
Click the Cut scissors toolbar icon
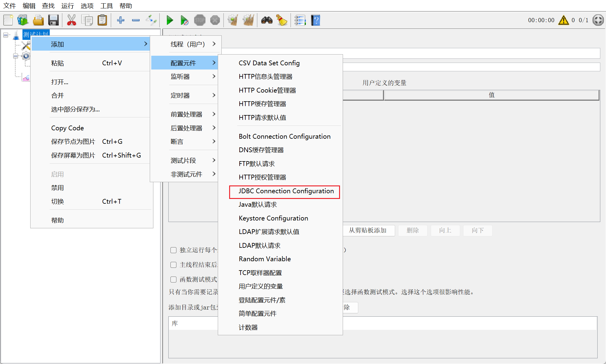click(71, 20)
